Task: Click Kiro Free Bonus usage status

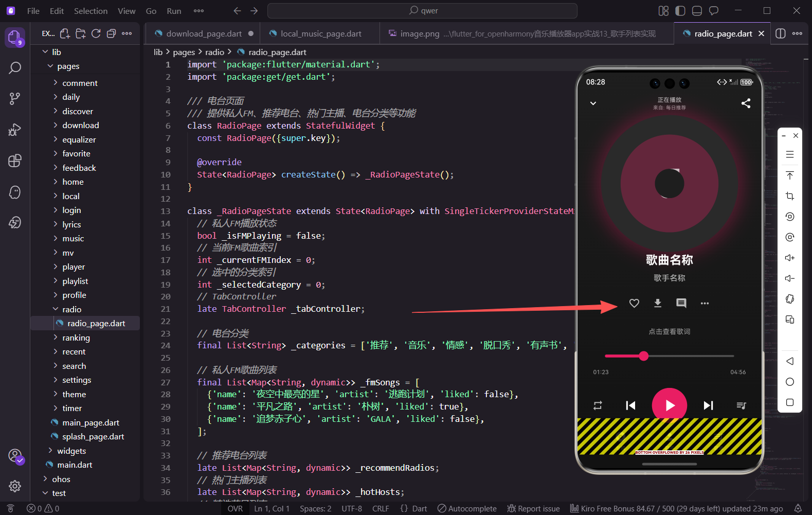Action: tap(676, 508)
